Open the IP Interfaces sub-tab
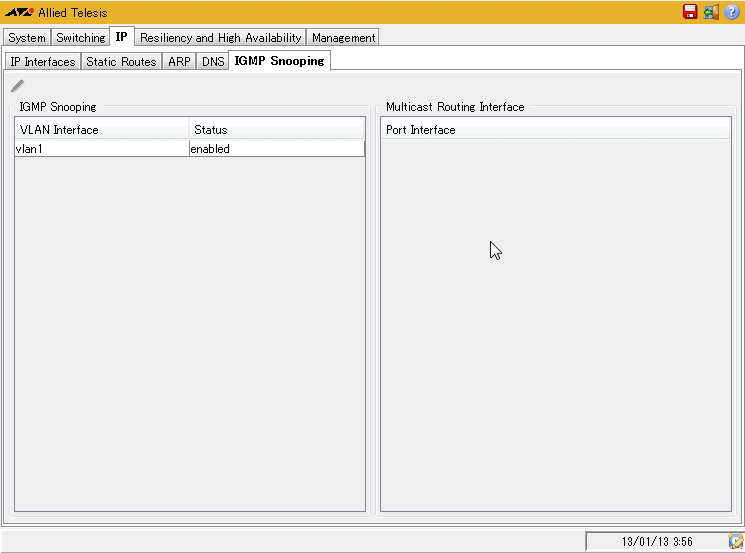The width and height of the screenshot is (745, 553). (x=43, y=62)
